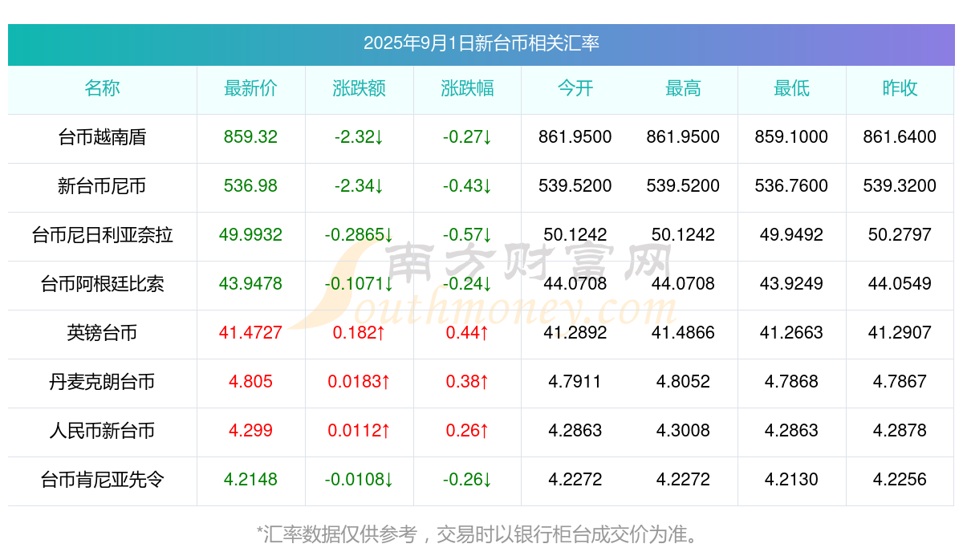Select the 今开 column header
963x560 pixels.
575,89
